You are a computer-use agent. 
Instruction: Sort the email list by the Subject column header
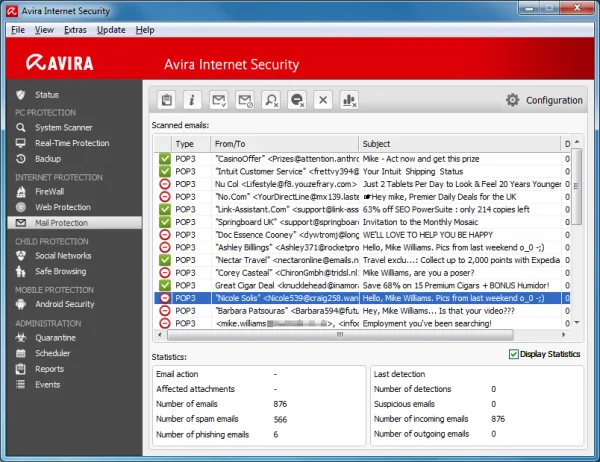pos(460,144)
